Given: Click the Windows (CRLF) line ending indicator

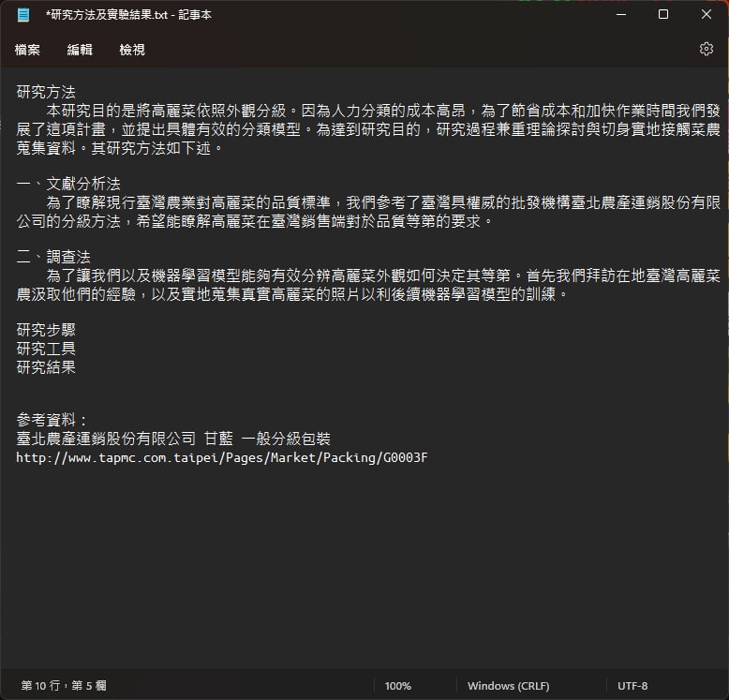Looking at the screenshot, I should click(508, 686).
